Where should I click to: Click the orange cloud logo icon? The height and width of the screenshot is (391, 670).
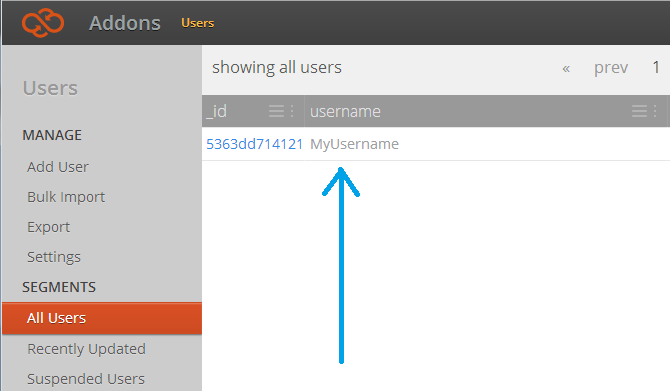coord(43,23)
